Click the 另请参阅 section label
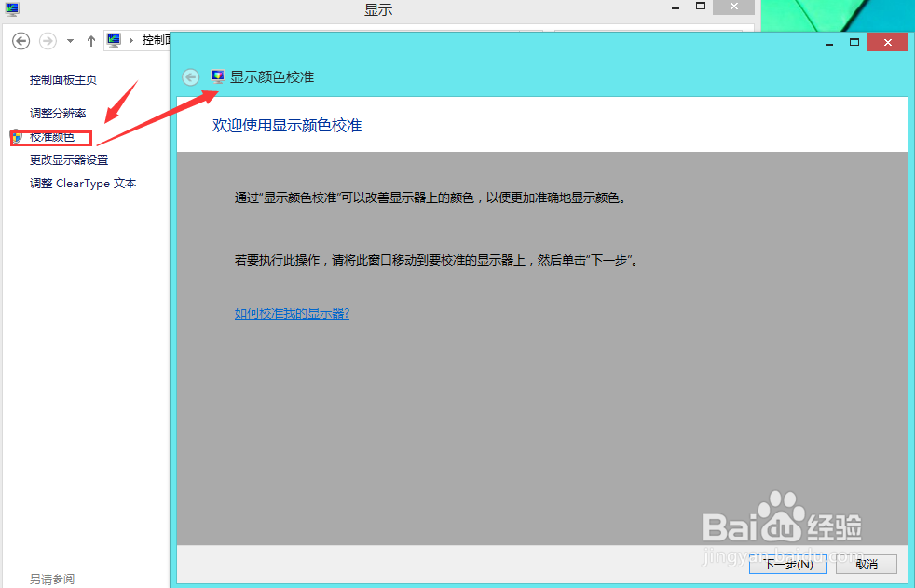 [51, 579]
